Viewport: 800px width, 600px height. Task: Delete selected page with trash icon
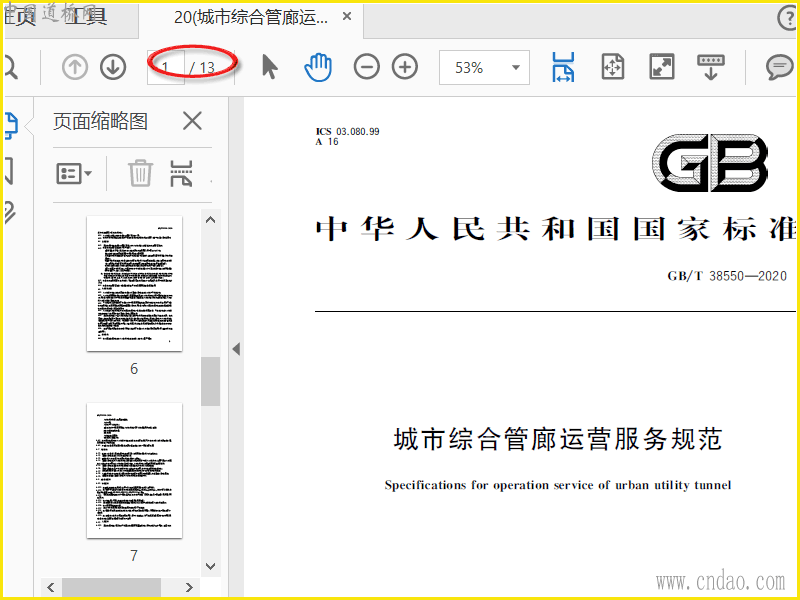pyautogui.click(x=140, y=173)
